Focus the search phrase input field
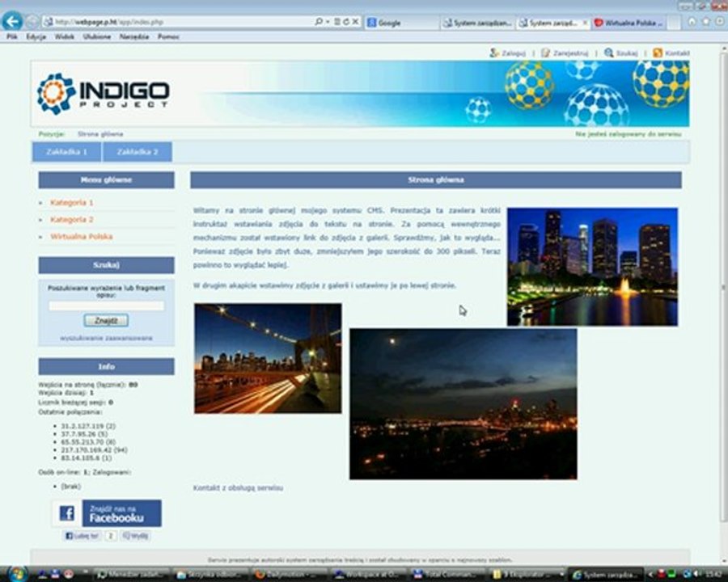Viewport: 728px width, 582px height. (x=106, y=306)
